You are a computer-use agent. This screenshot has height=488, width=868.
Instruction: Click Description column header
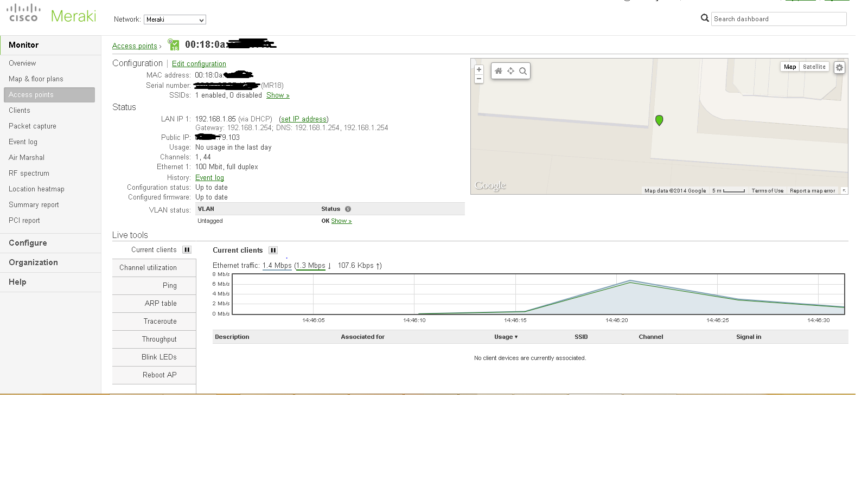point(232,337)
